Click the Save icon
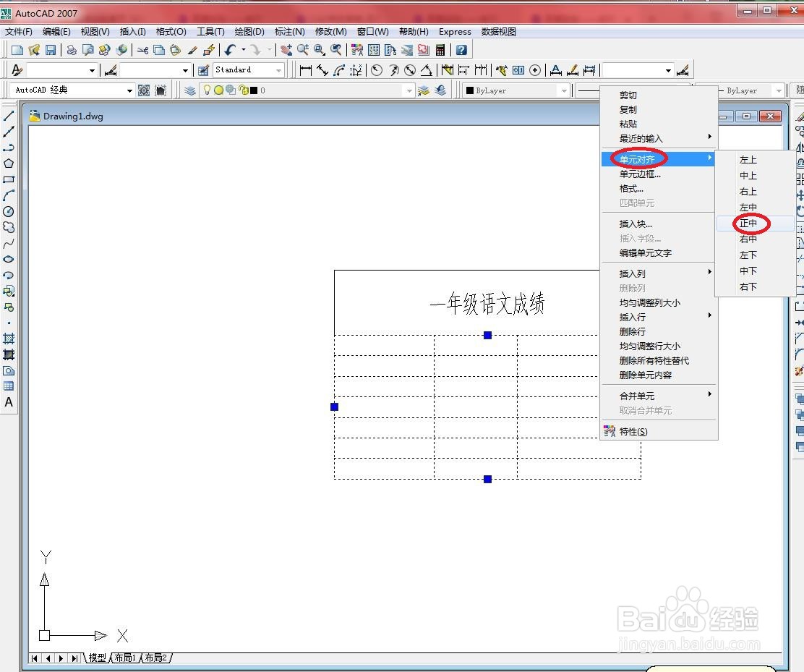This screenshot has height=672, width=804. (x=51, y=50)
